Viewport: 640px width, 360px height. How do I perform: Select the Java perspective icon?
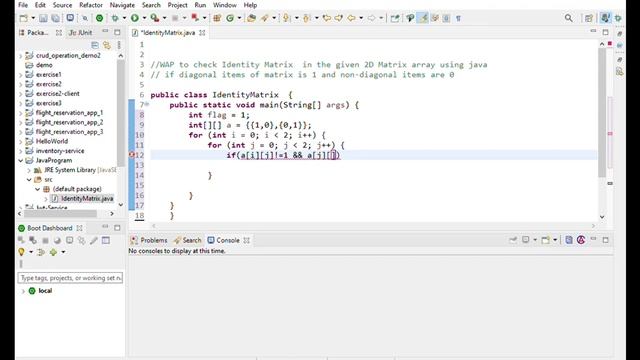click(x=605, y=18)
